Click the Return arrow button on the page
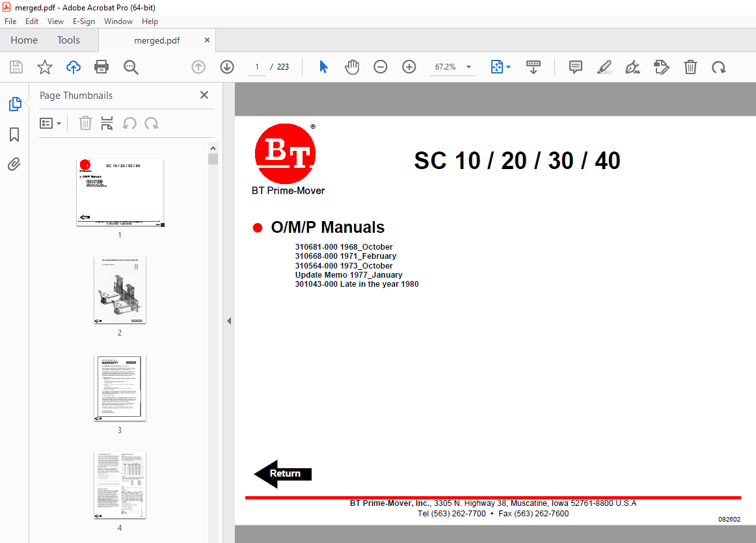The image size is (756, 543). [283, 473]
